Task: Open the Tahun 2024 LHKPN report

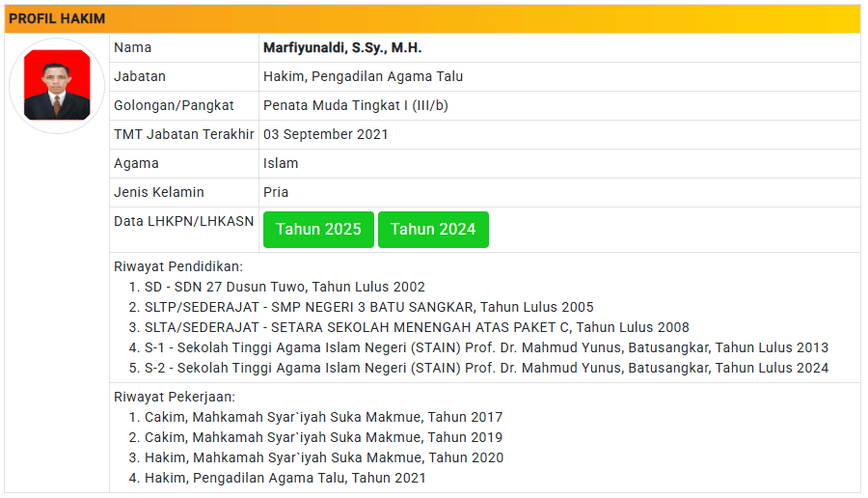Action: coord(433,230)
